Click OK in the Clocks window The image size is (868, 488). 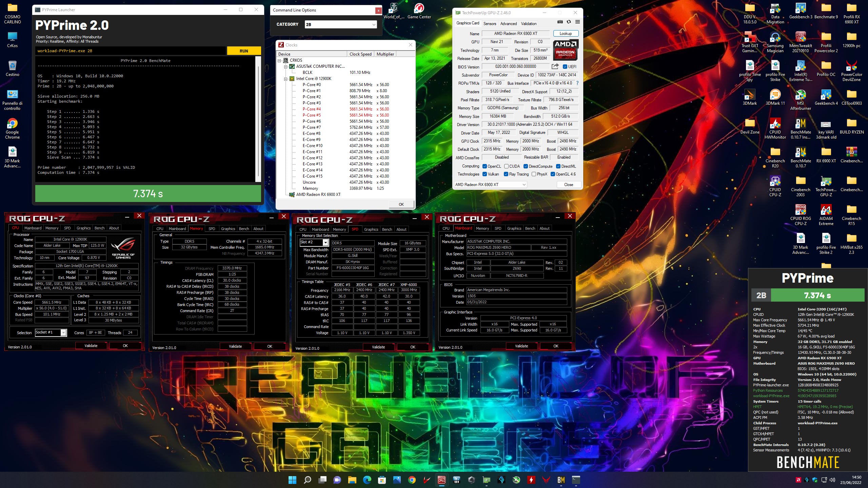(401, 204)
